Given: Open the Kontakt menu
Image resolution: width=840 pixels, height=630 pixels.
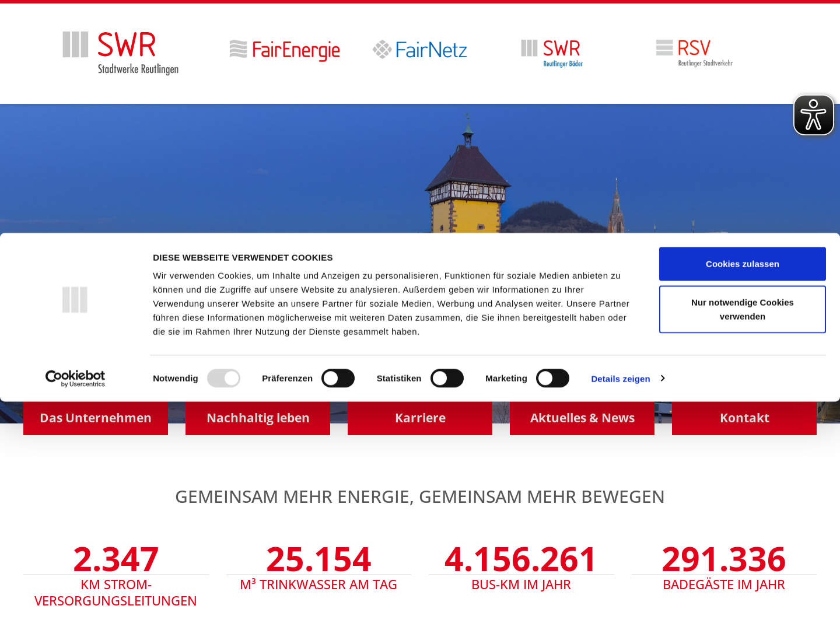Looking at the screenshot, I should 744,418.
